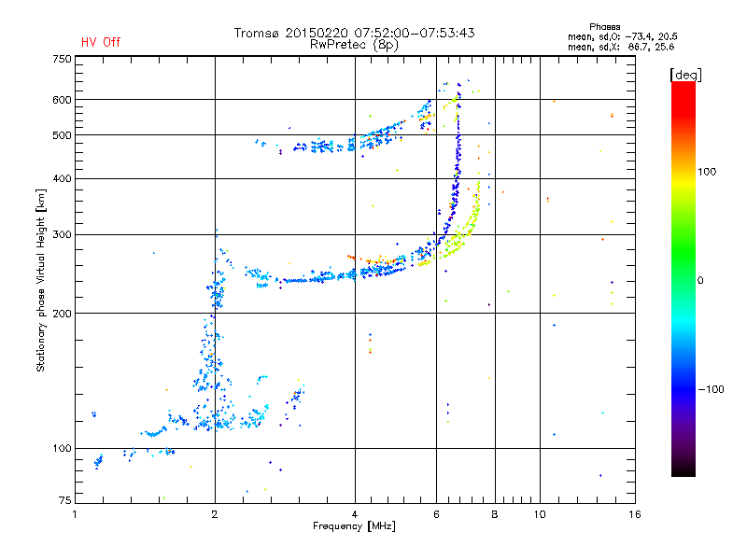The height and width of the screenshot is (560, 747).
Task: Click the 'RwPretec (8p)' subtitle
Action: click(354, 45)
